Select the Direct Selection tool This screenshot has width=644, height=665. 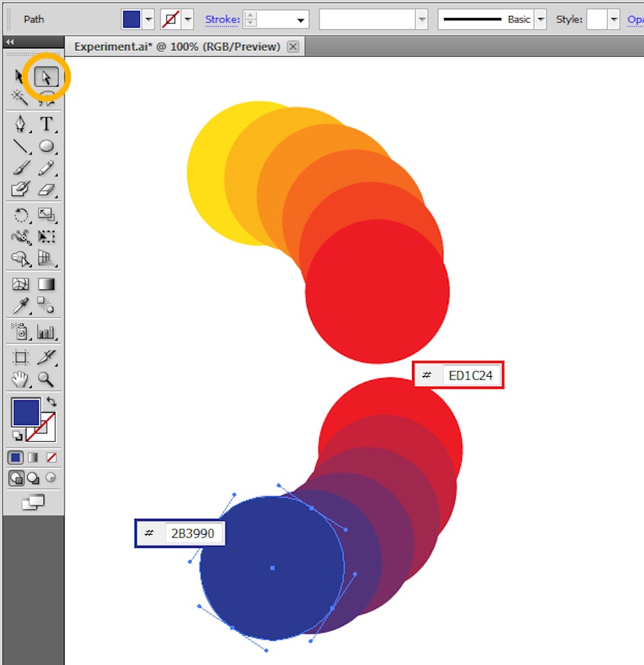tap(46, 76)
